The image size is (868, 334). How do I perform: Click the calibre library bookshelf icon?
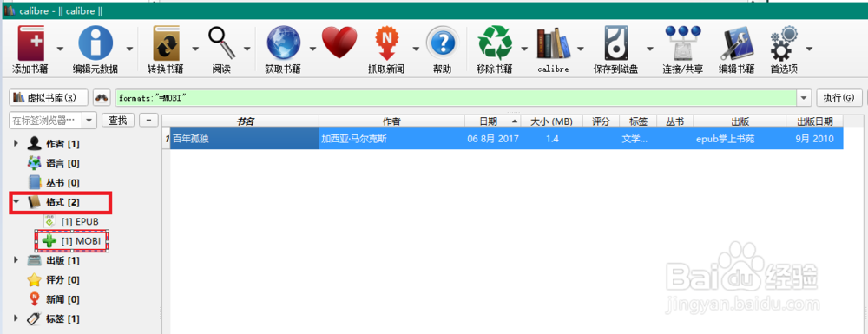pos(553,43)
